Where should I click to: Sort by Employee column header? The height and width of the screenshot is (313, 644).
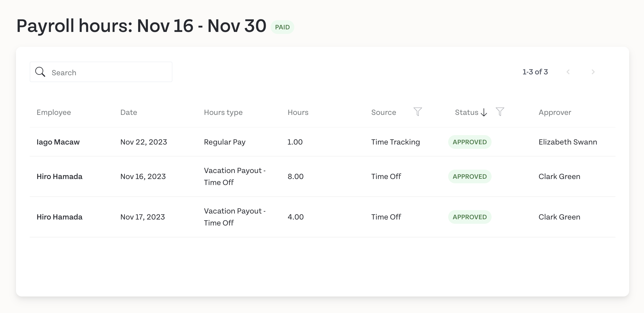pyautogui.click(x=54, y=112)
